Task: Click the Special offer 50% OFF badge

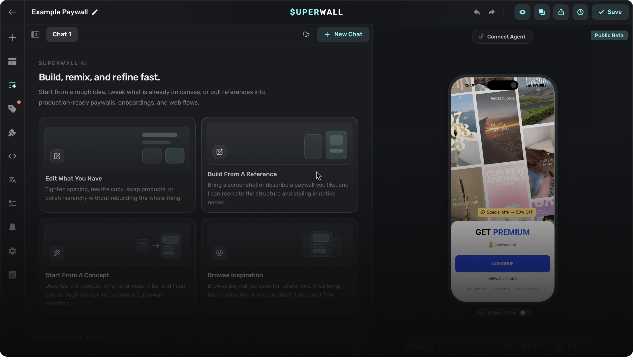Action: click(507, 212)
